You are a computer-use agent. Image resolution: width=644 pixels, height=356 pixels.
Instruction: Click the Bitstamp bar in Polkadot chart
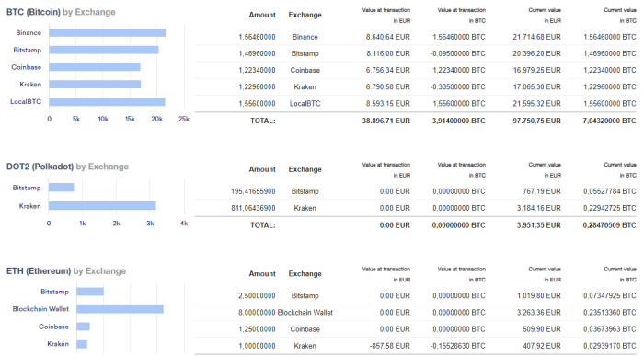coord(62,188)
